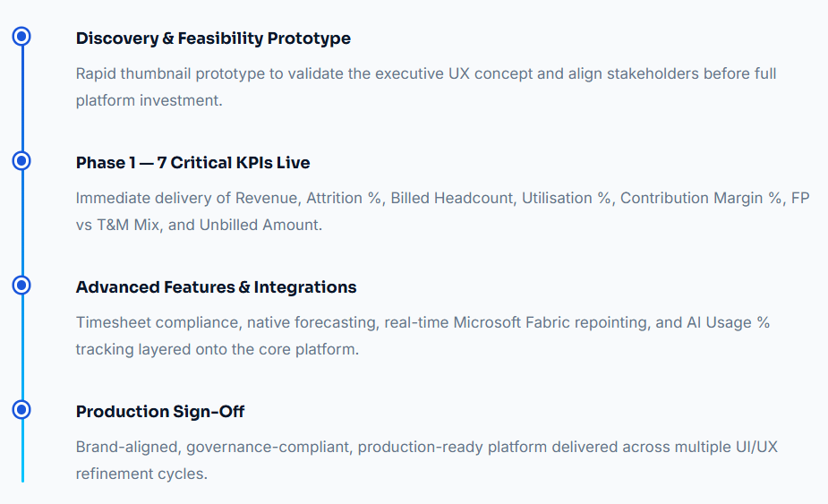The image size is (828, 504).
Task: Click the Advanced Features & Integrations heading
Action: 216,287
